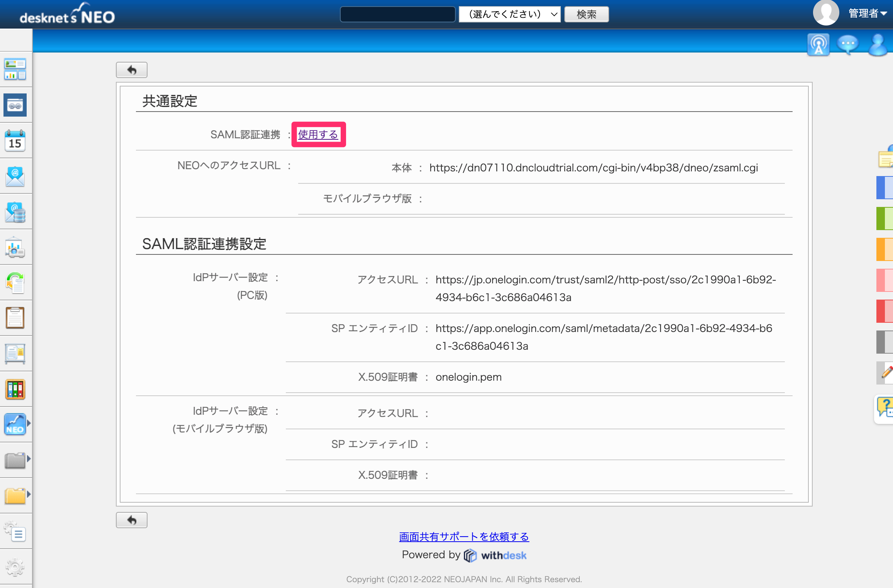
Task: Click the 画面共有サポートを依頼する link
Action: 464,537
